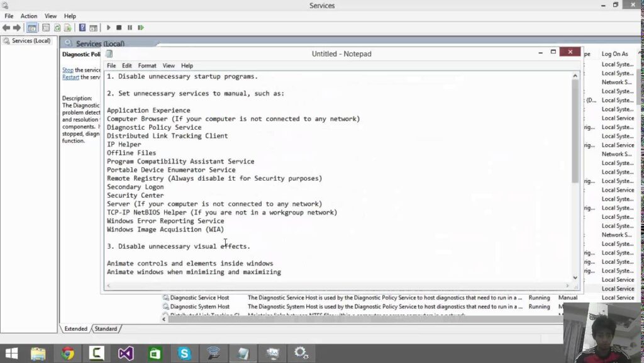Screen dimensions: 644x363
Task: Stop the service with the Stop icon
Action: (x=119, y=28)
